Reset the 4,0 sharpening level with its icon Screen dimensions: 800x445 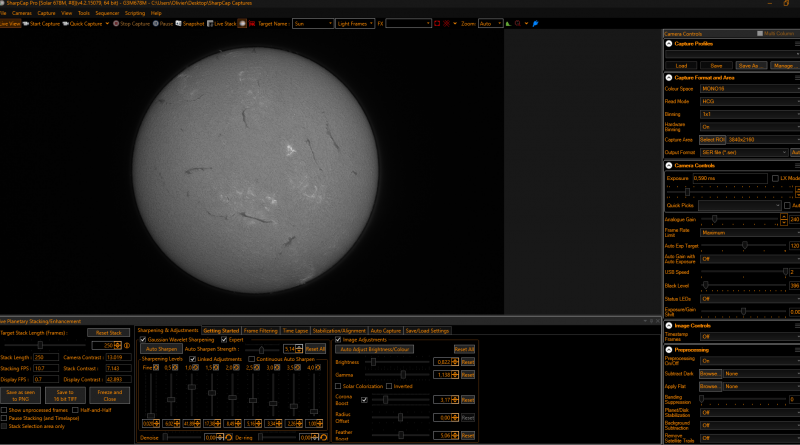click(318, 367)
